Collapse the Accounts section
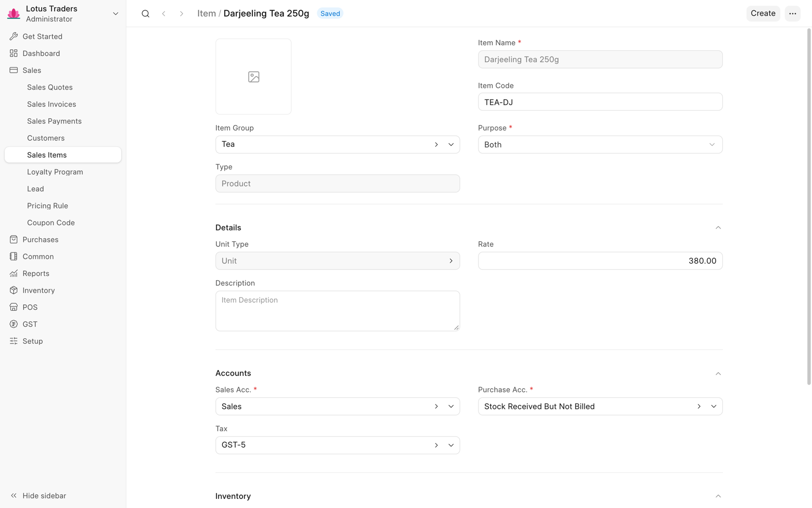Viewport: 812px width, 508px height. pos(718,373)
